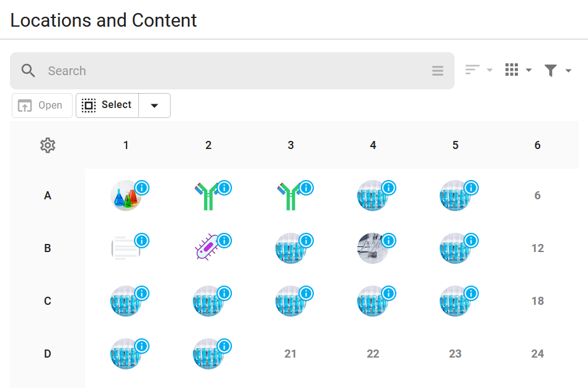Select the antibody icon in cell A2

[x=207, y=196]
